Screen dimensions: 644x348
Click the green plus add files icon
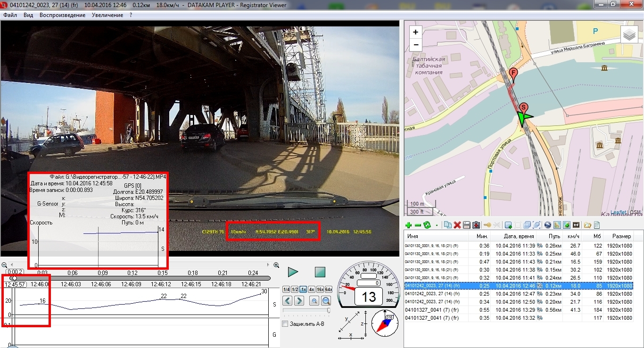coord(408,225)
